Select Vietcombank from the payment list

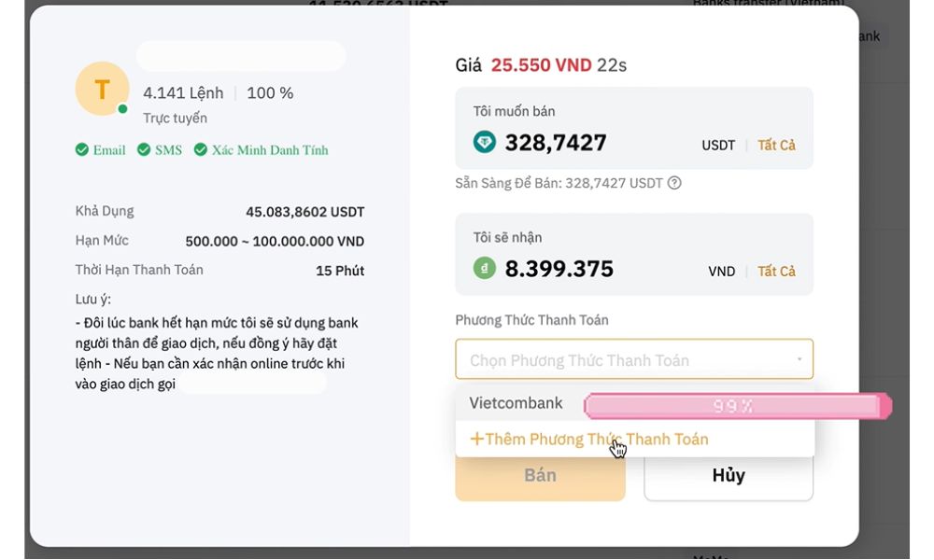517,403
